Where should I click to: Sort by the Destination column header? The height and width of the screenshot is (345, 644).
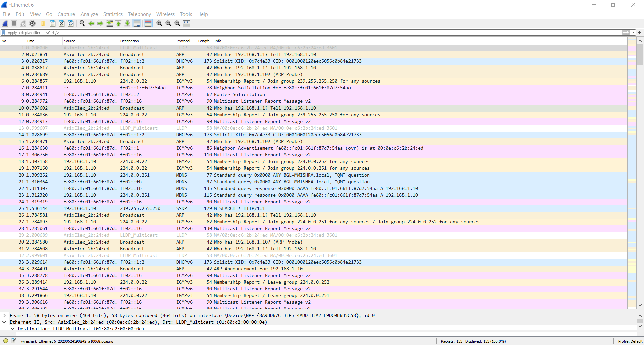pyautogui.click(x=147, y=41)
